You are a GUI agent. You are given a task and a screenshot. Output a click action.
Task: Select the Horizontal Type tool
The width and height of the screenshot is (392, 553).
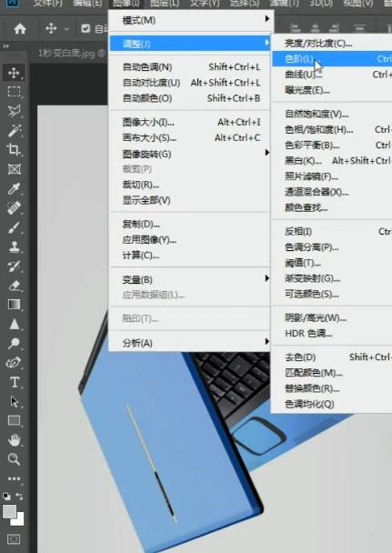[x=14, y=382]
